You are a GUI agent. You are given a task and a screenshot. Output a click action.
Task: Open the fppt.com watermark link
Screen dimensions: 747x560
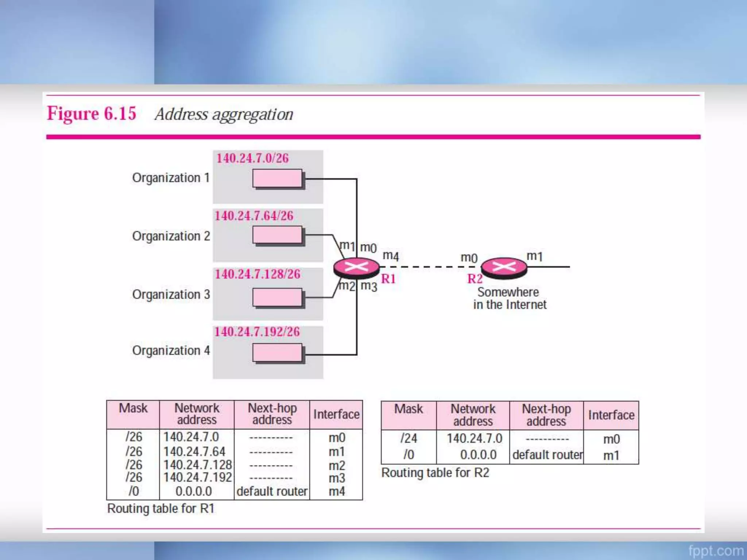point(716,550)
